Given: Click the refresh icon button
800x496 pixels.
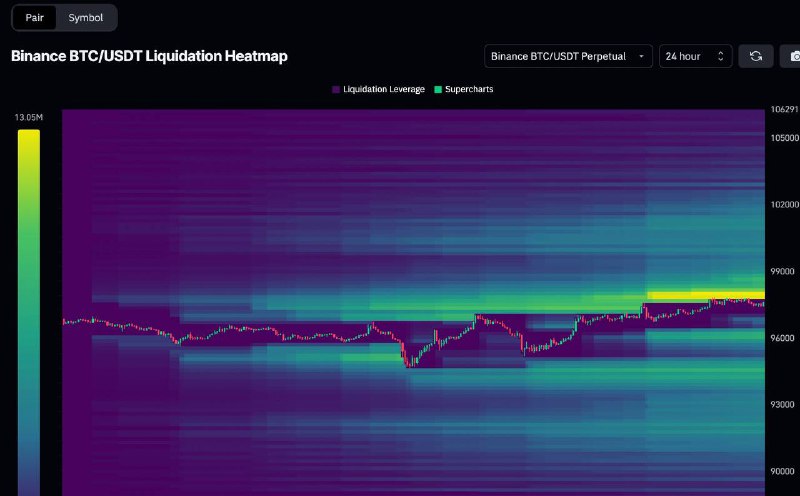Looking at the screenshot, I should click(x=756, y=56).
